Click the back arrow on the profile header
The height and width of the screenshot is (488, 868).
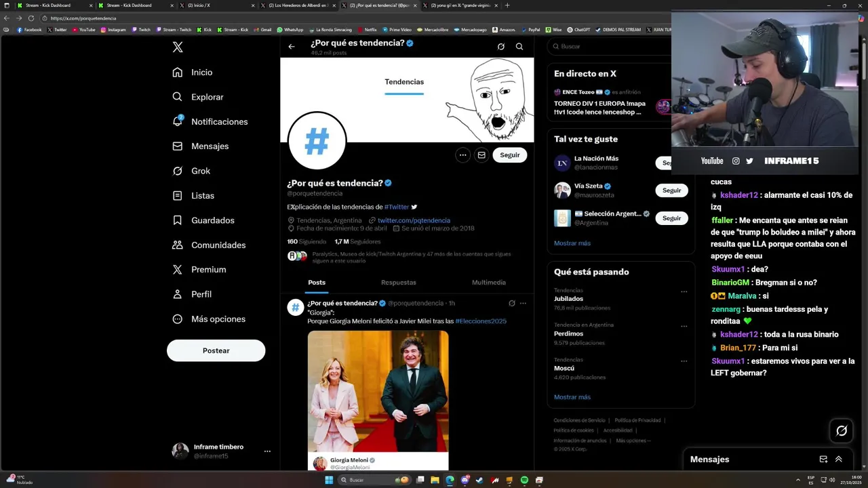(x=292, y=47)
